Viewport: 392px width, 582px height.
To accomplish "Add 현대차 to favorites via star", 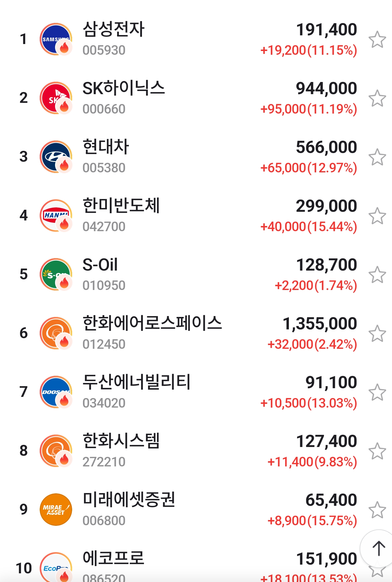I will click(x=377, y=157).
